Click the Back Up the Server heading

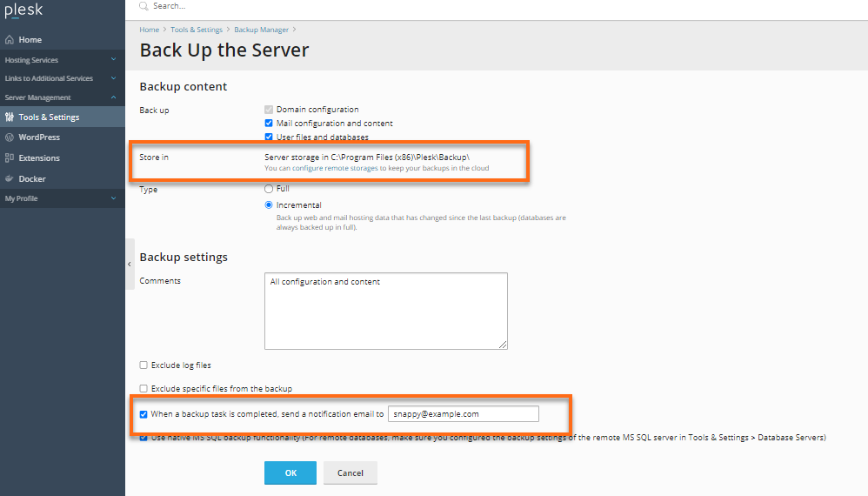click(x=224, y=50)
